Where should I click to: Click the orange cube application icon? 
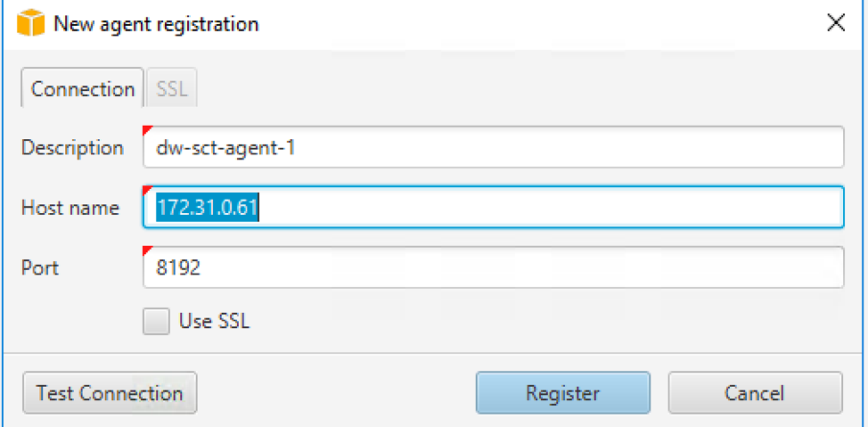pos(31,24)
